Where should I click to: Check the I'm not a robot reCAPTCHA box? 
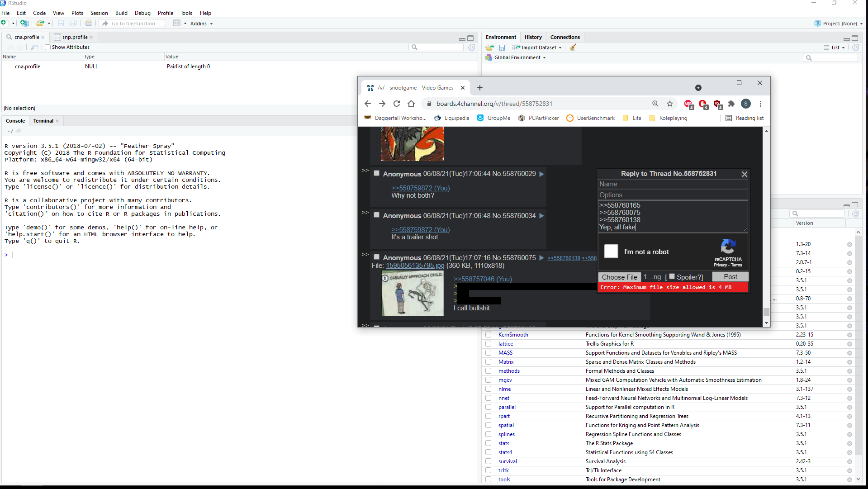point(611,251)
